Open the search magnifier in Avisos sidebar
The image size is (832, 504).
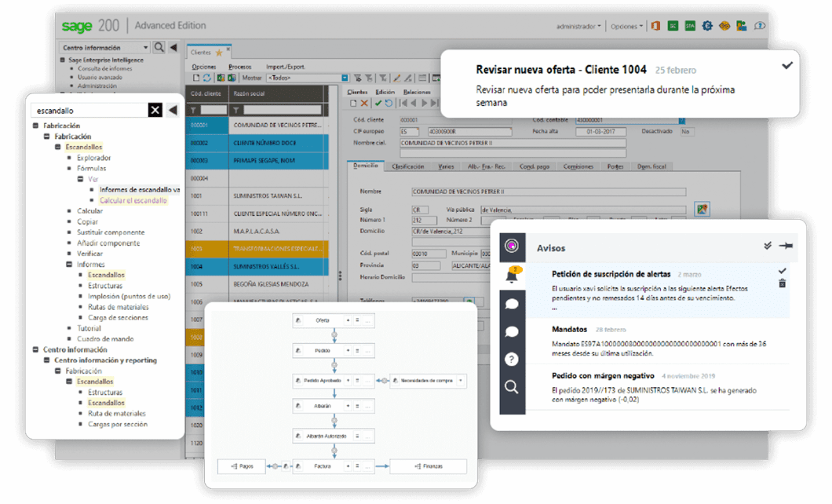pos(512,386)
